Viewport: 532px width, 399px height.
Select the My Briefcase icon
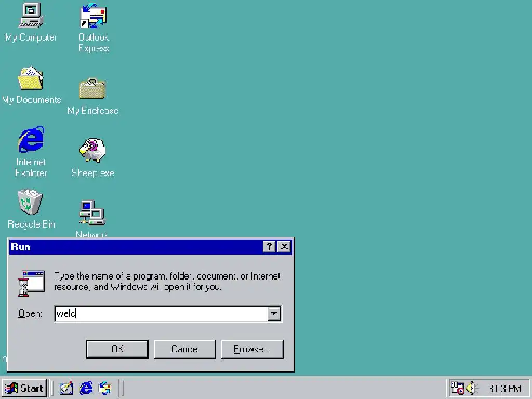92,88
